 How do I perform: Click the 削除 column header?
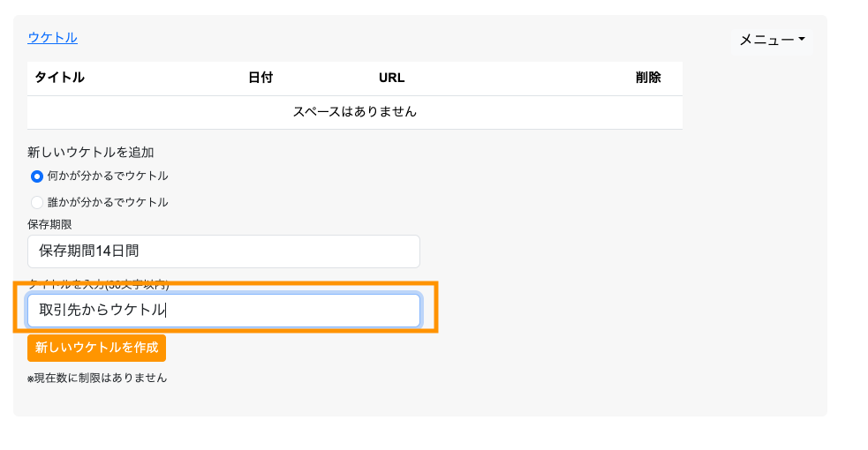[x=648, y=78]
